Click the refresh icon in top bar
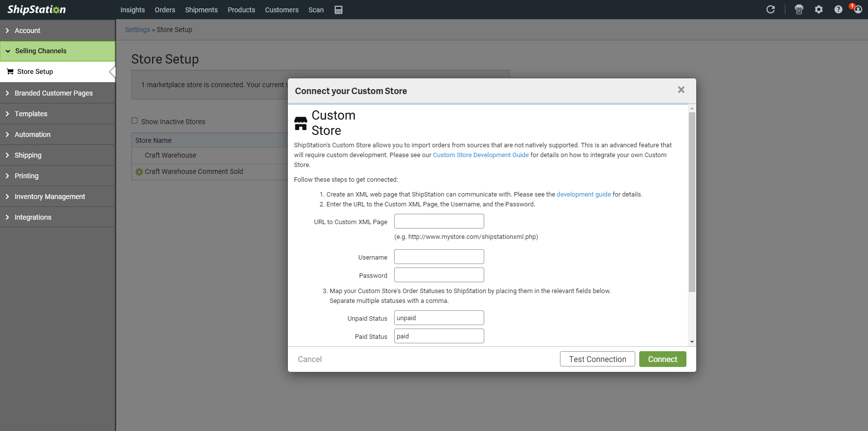The width and height of the screenshot is (868, 431). [771, 9]
